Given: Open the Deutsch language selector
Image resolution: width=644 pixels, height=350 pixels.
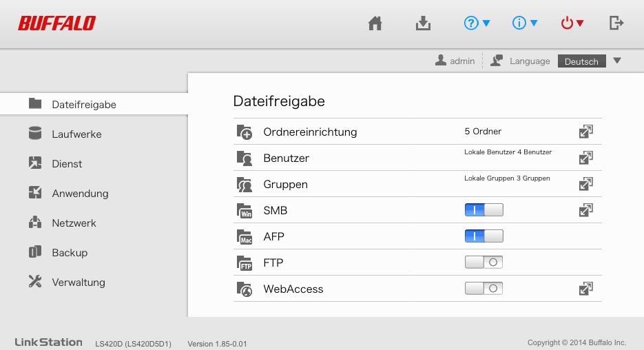Looking at the screenshot, I should point(591,61).
